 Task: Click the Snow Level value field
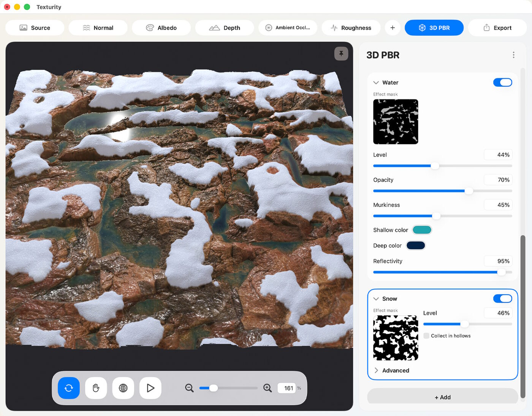498,313
